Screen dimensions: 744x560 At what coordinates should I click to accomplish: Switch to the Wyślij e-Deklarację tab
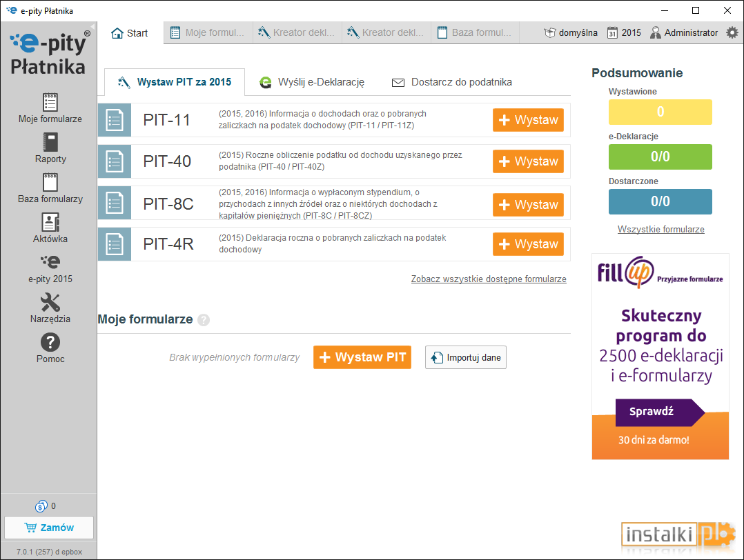tap(312, 82)
